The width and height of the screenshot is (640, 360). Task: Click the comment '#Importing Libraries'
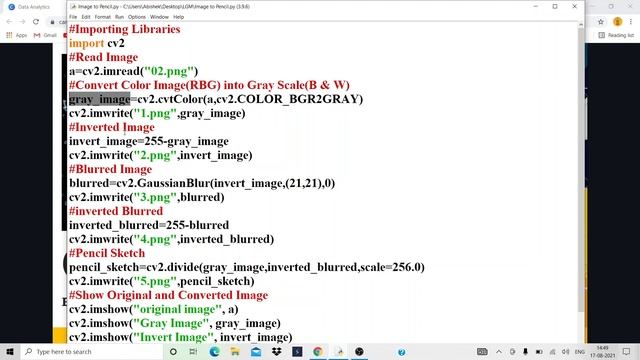click(124, 29)
